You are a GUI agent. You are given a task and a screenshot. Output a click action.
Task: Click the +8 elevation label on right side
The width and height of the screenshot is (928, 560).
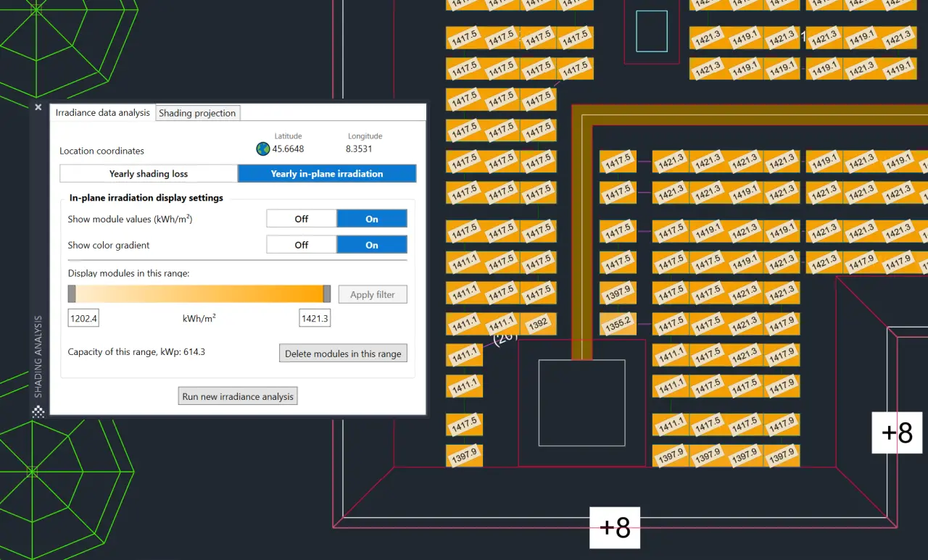pyautogui.click(x=898, y=432)
